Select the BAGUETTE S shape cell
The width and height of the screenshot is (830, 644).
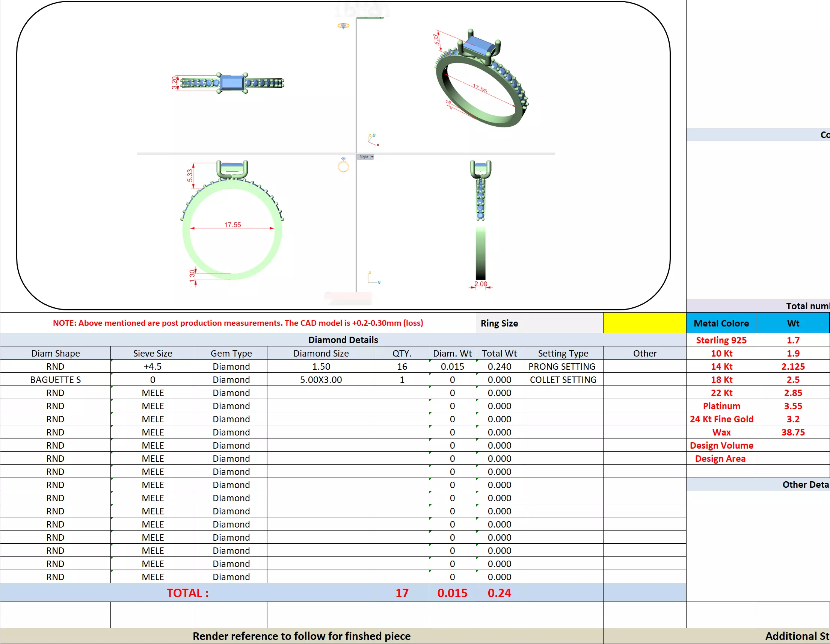56,380
